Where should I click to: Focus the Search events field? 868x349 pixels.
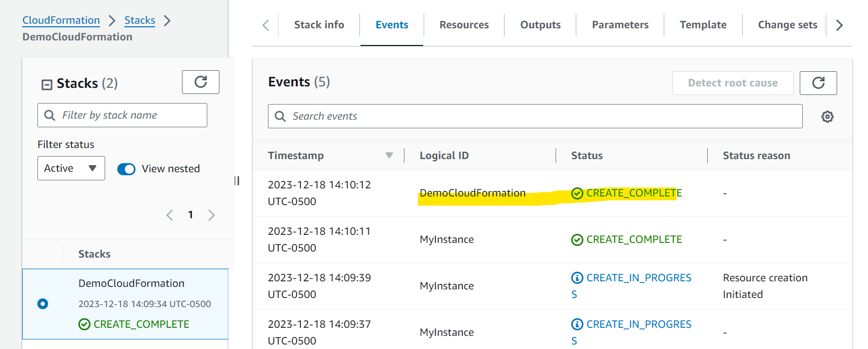click(x=535, y=116)
